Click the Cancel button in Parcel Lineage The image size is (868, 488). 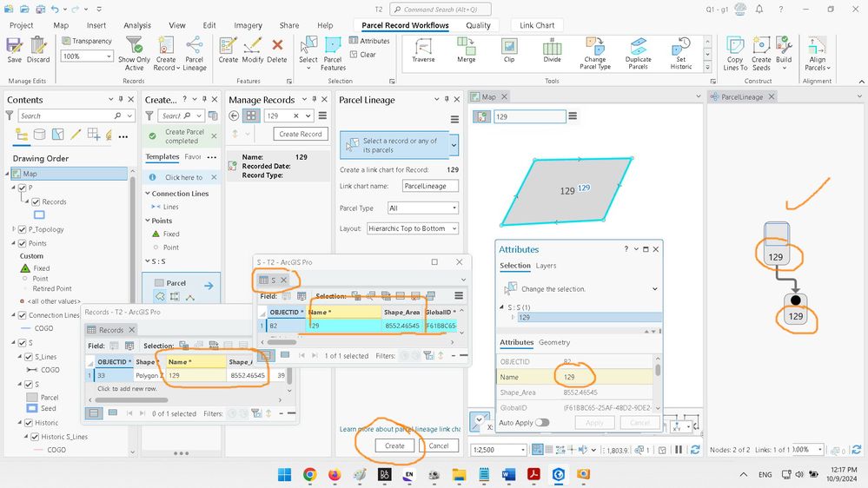[x=439, y=445]
